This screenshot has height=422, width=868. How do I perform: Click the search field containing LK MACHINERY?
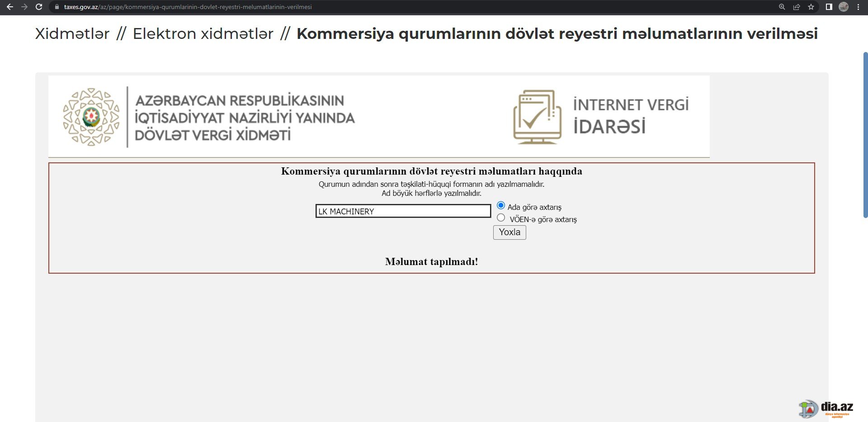click(403, 211)
